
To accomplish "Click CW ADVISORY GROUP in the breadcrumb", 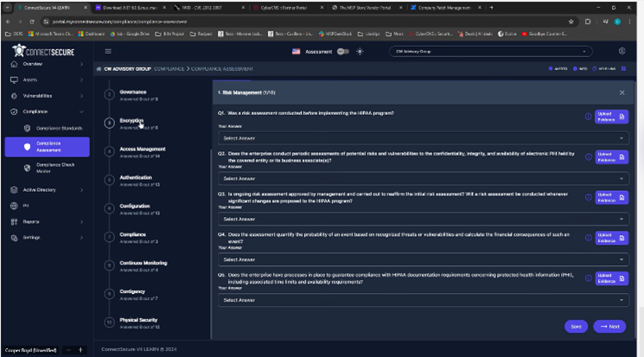I will (x=127, y=68).
